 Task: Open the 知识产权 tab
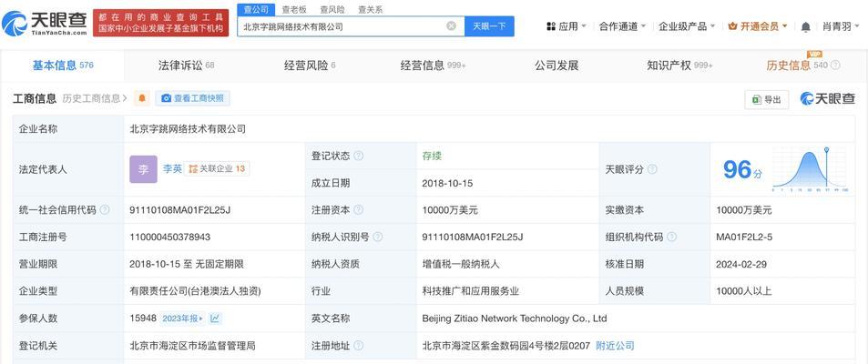click(x=679, y=66)
